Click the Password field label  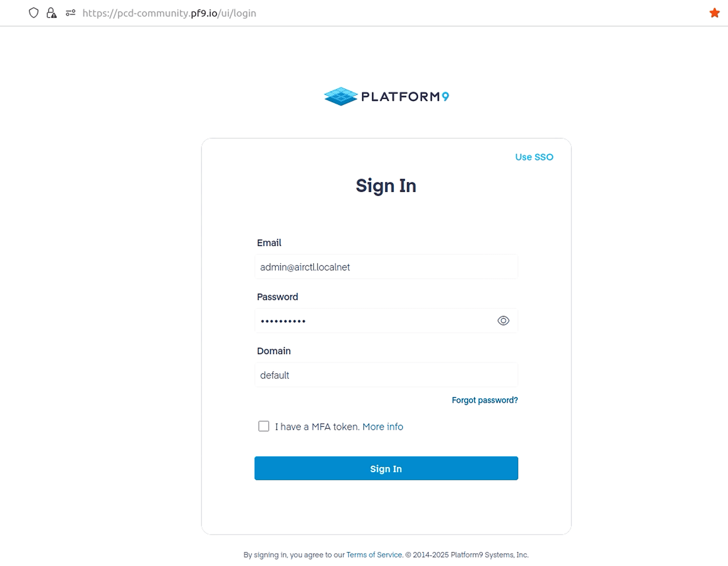(x=277, y=297)
